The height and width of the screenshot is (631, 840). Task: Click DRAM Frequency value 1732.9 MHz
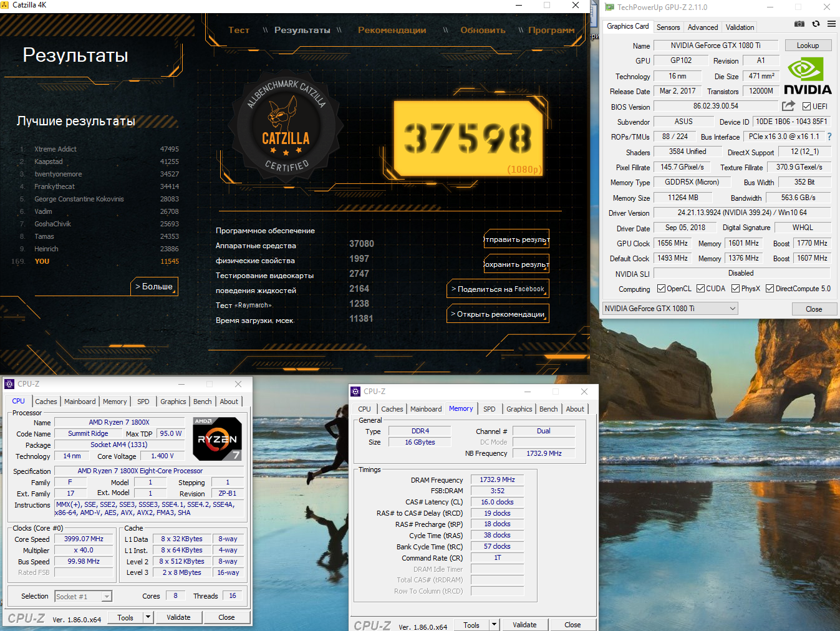click(x=497, y=479)
